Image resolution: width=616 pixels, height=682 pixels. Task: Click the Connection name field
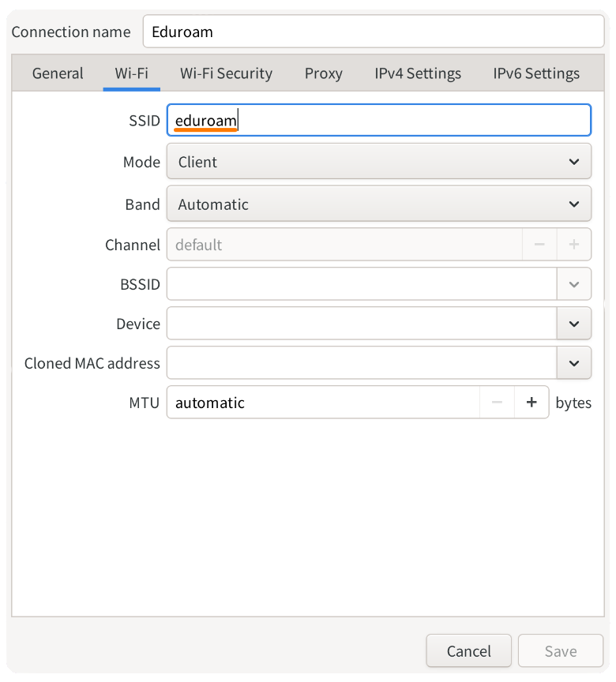(374, 32)
